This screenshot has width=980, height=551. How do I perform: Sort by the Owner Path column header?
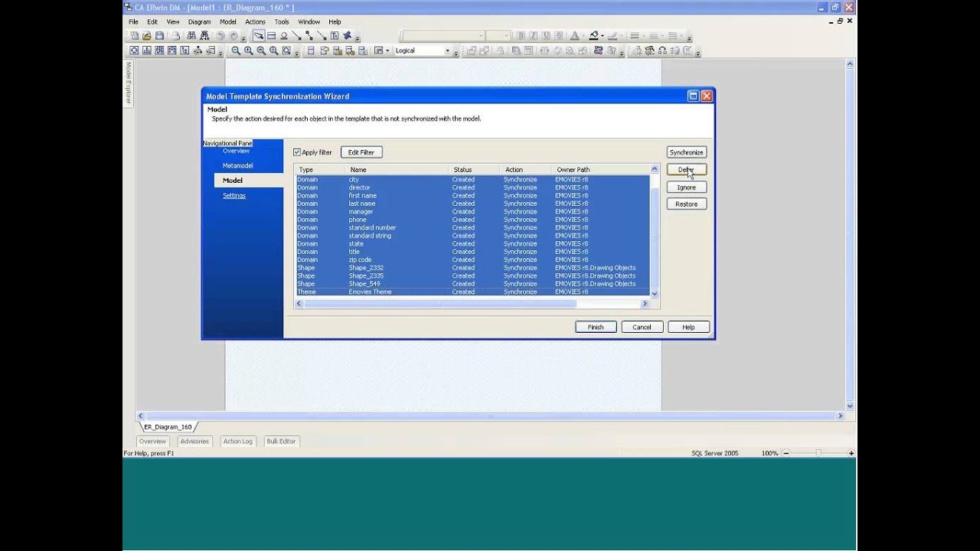pyautogui.click(x=599, y=170)
